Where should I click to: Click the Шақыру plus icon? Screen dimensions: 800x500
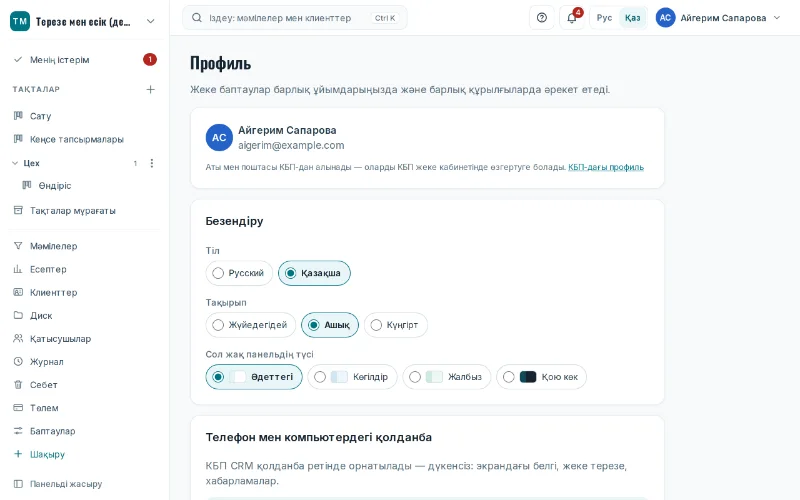click(x=18, y=454)
